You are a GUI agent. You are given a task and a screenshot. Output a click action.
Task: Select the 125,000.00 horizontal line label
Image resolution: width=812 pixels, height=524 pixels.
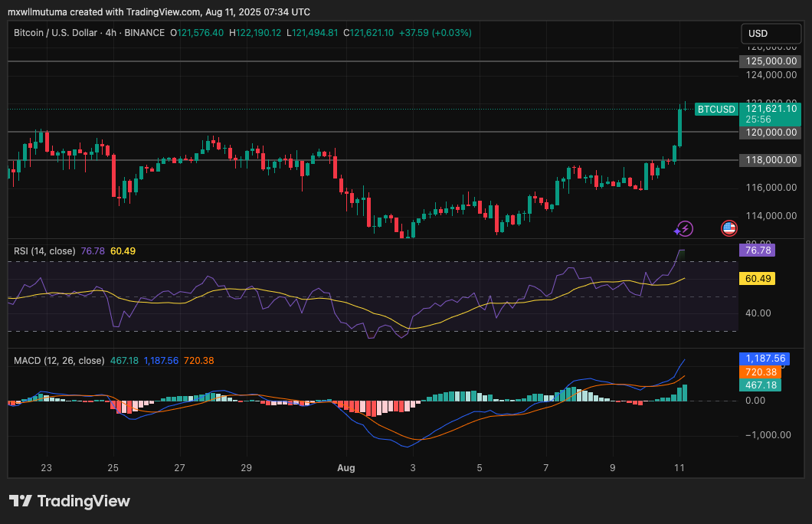point(770,61)
